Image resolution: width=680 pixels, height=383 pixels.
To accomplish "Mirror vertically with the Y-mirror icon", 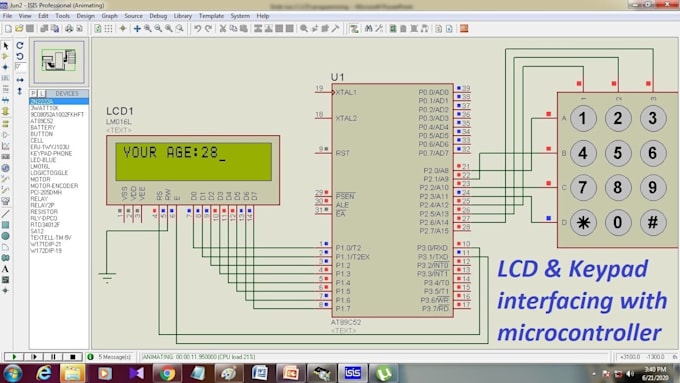I will coord(20,91).
